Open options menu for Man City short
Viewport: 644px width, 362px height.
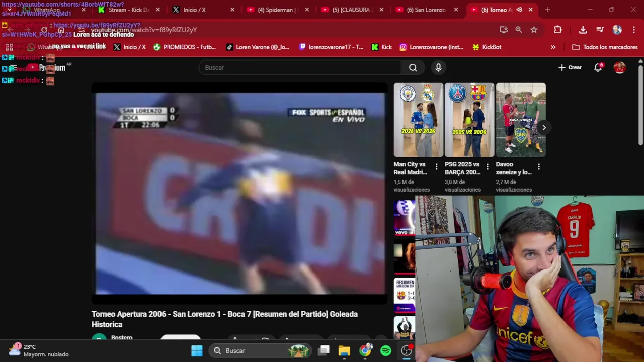pyautogui.click(x=436, y=167)
